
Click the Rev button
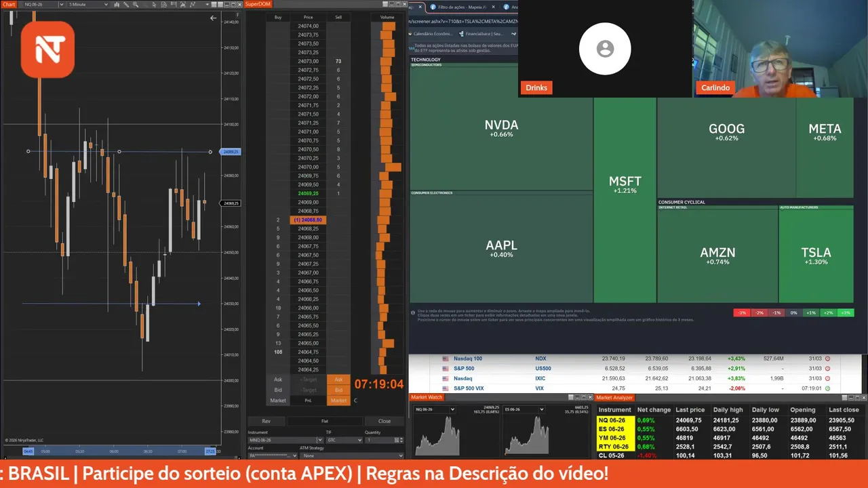pos(267,421)
